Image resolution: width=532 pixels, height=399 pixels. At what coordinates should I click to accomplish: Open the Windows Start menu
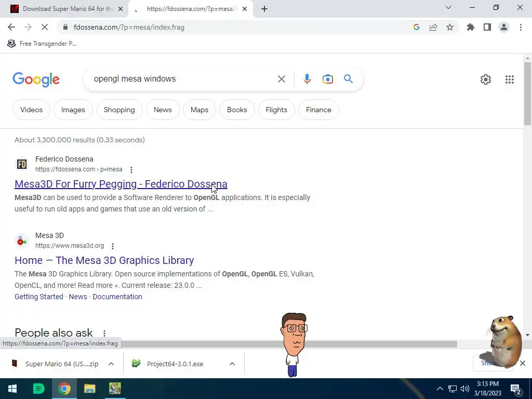click(x=12, y=389)
